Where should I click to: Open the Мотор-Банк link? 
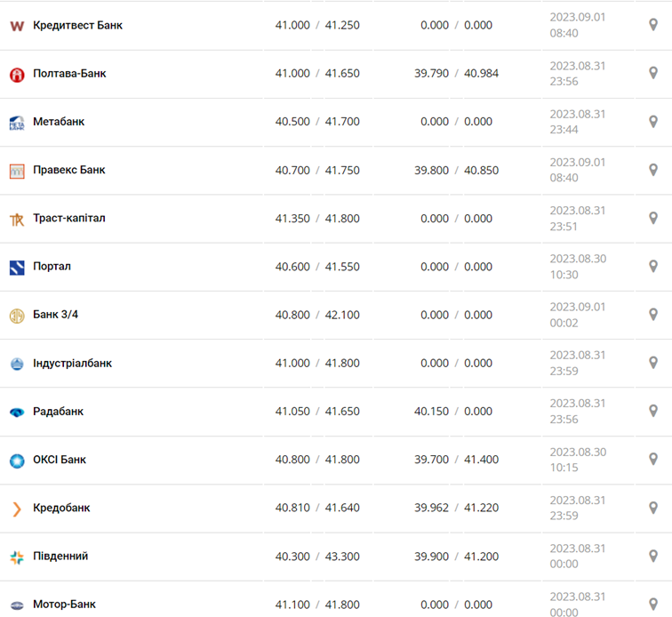pyautogui.click(x=64, y=605)
